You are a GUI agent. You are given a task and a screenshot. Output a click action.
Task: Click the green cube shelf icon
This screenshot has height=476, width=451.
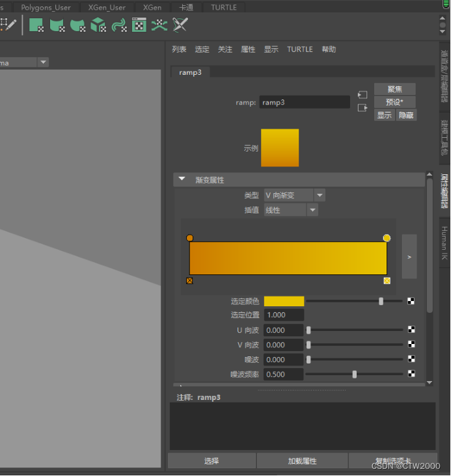pos(98,25)
